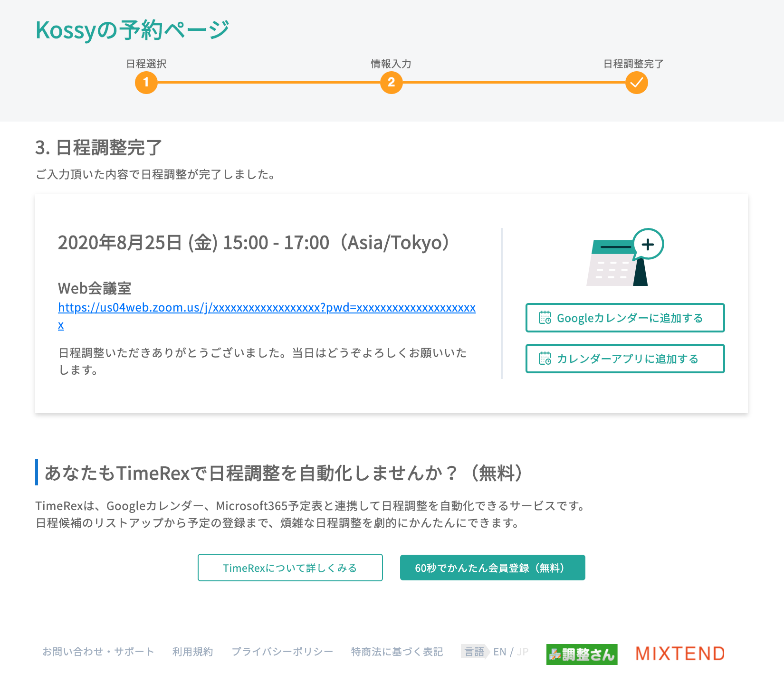Click the 言語 language label icon
The height and width of the screenshot is (682, 784).
coord(474,652)
